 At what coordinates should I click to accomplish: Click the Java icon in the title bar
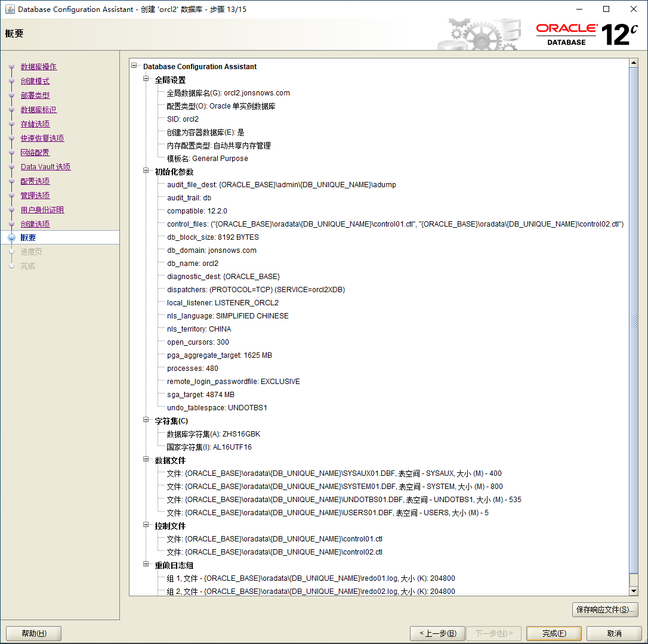[10, 9]
